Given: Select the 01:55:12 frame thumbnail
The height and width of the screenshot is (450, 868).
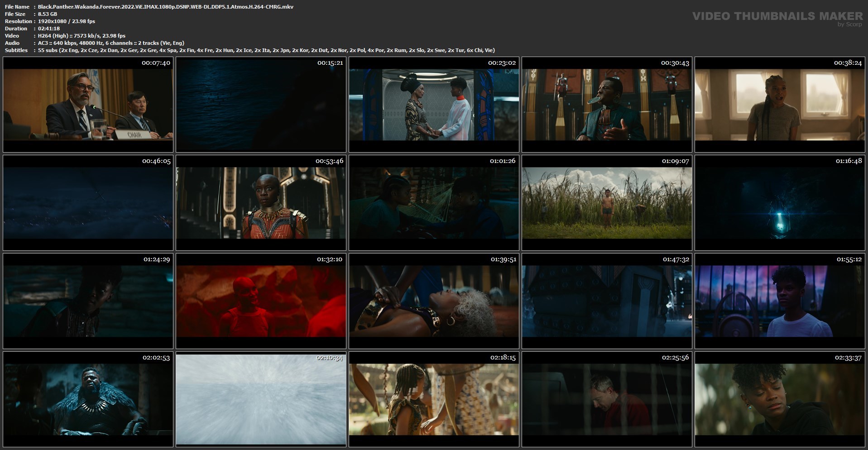Looking at the screenshot, I should coord(780,301).
